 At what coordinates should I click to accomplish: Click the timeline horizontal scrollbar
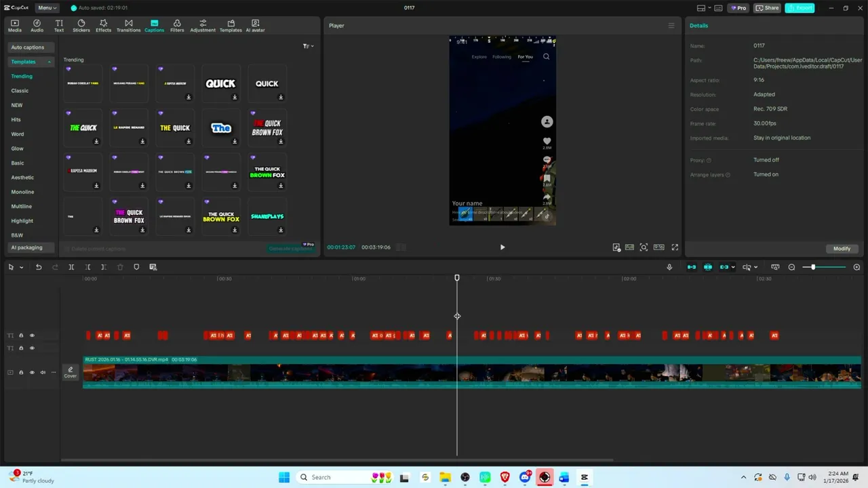click(x=337, y=460)
